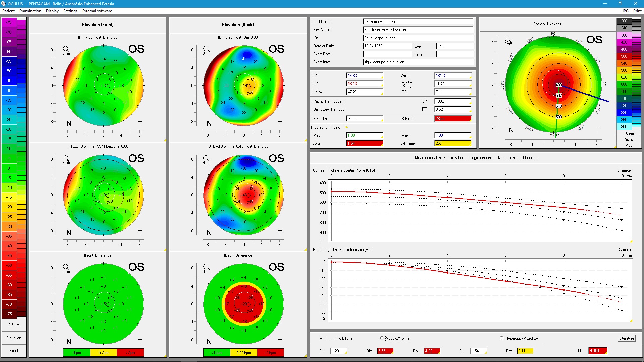644x362 pixels.
Task: Select the Pachy Thin. Locat. circle option
Action: [x=425, y=101]
